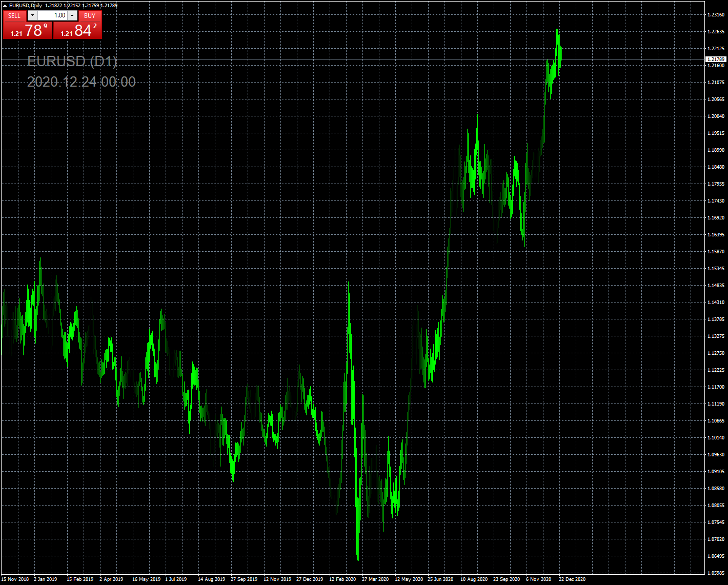Click price axis label 1.17955
728x585 pixels.
click(x=716, y=184)
